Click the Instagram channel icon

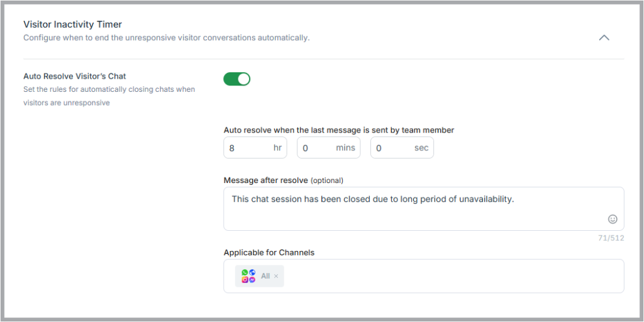pyautogui.click(x=245, y=280)
